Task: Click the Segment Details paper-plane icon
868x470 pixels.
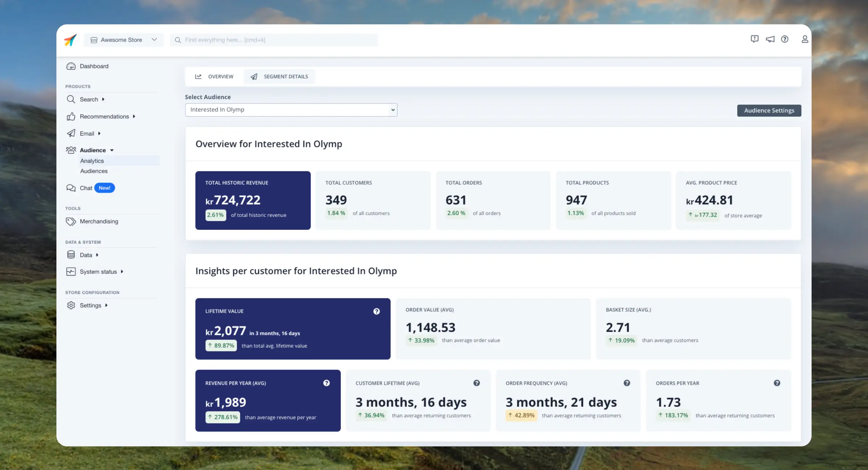Action: point(254,77)
